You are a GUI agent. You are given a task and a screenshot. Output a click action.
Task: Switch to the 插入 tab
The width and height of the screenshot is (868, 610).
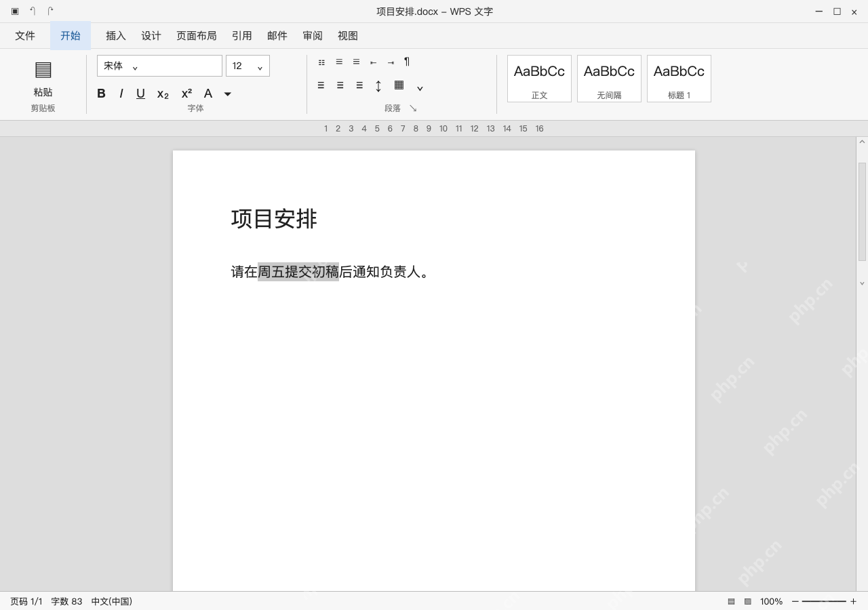click(x=116, y=36)
